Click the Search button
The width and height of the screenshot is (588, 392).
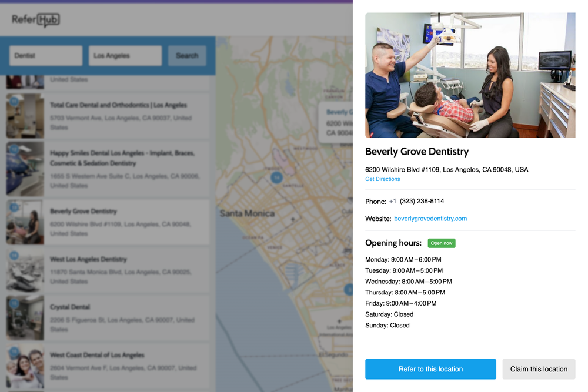click(187, 56)
